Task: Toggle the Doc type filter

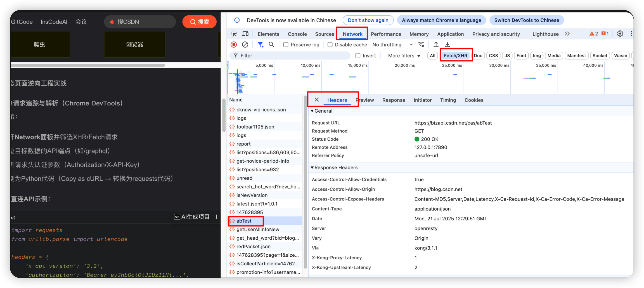Action: coord(478,56)
